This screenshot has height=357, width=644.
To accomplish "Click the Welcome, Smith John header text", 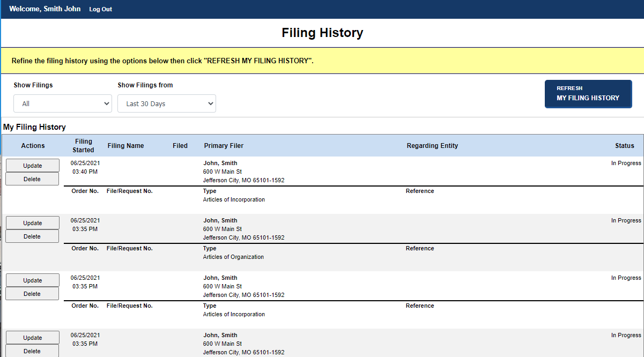I will 45,9.
